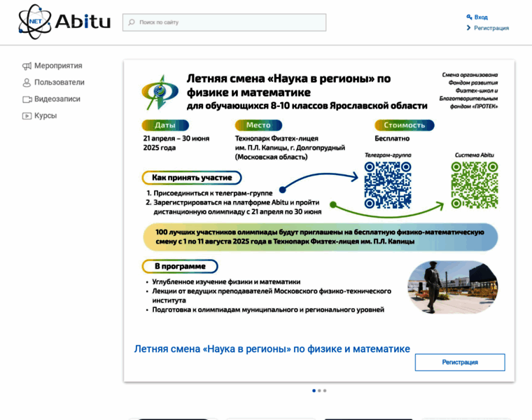The image size is (532, 420).
Task: Click the chevron icon beside Регистрация
Action: tap(468, 28)
